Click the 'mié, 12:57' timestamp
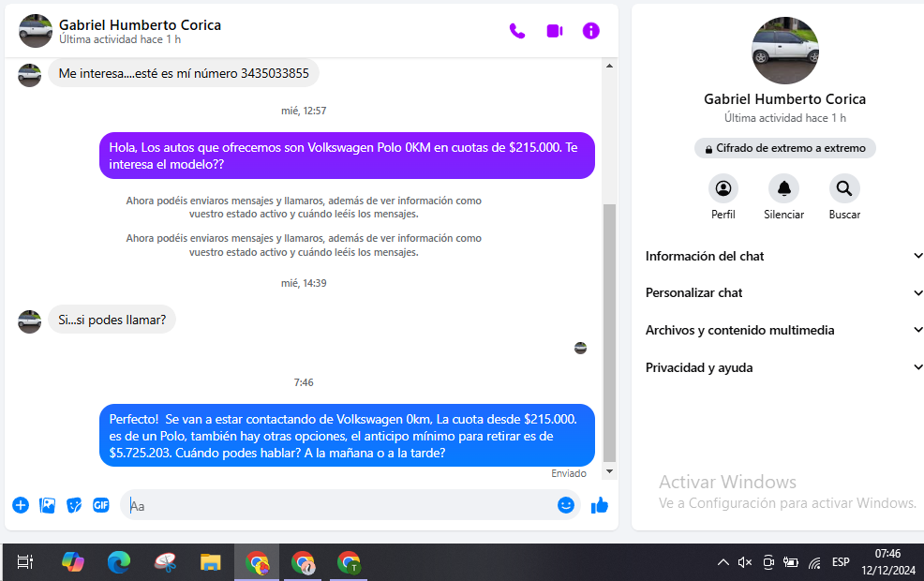 (x=304, y=111)
